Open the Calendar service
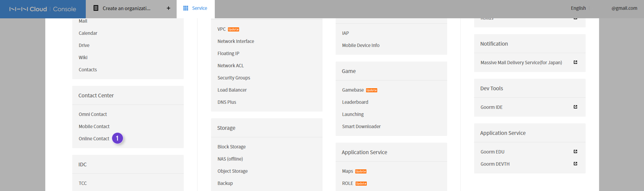The width and height of the screenshot is (644, 191). click(x=88, y=33)
